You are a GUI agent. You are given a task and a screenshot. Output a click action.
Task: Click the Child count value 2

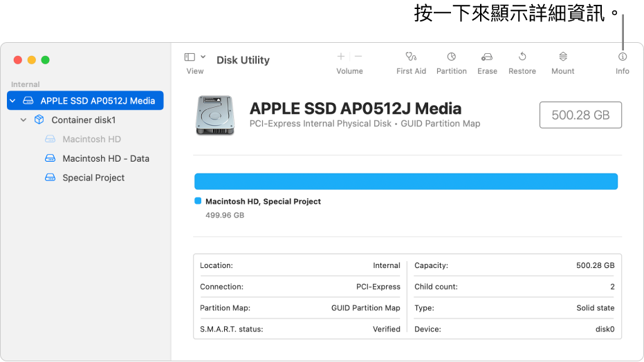(612, 287)
